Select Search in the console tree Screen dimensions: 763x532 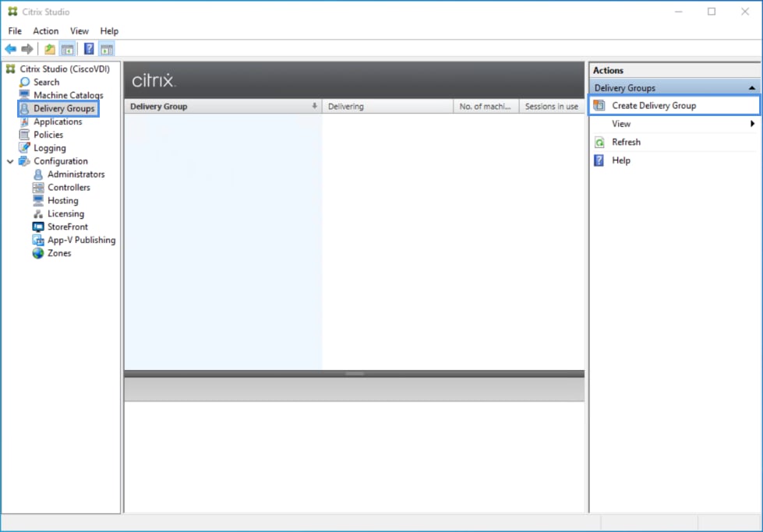pyautogui.click(x=46, y=83)
